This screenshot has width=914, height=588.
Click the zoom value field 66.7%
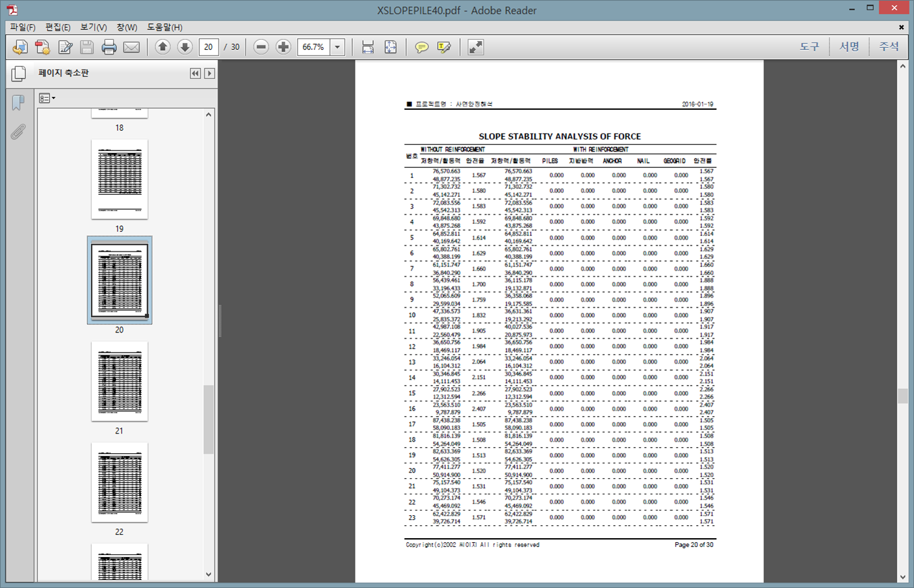(x=314, y=47)
